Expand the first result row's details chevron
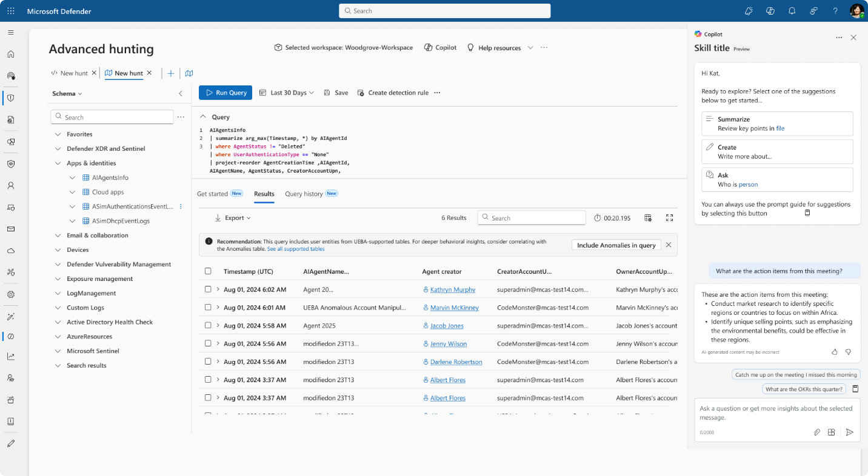 click(218, 289)
